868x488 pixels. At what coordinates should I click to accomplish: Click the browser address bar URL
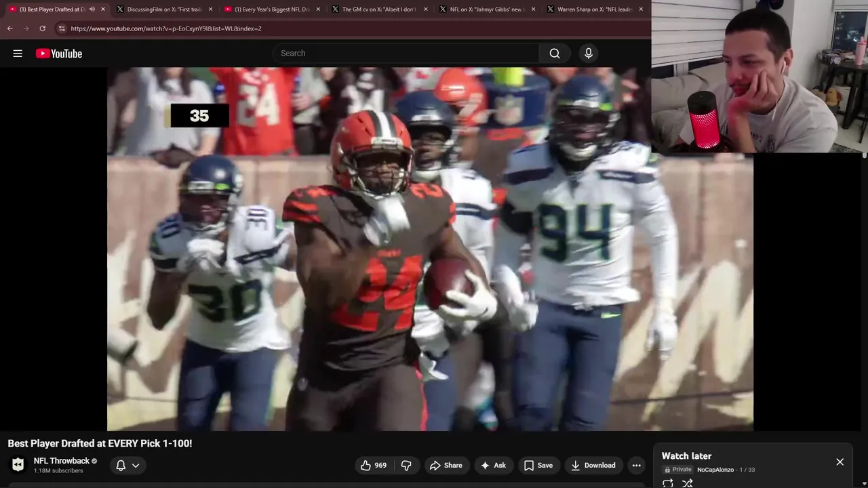point(166,28)
